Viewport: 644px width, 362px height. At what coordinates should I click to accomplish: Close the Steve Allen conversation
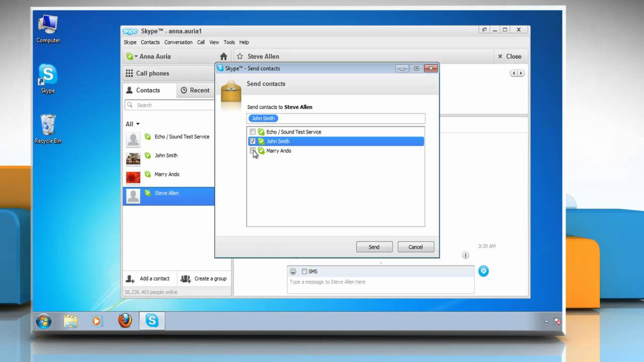(509, 56)
